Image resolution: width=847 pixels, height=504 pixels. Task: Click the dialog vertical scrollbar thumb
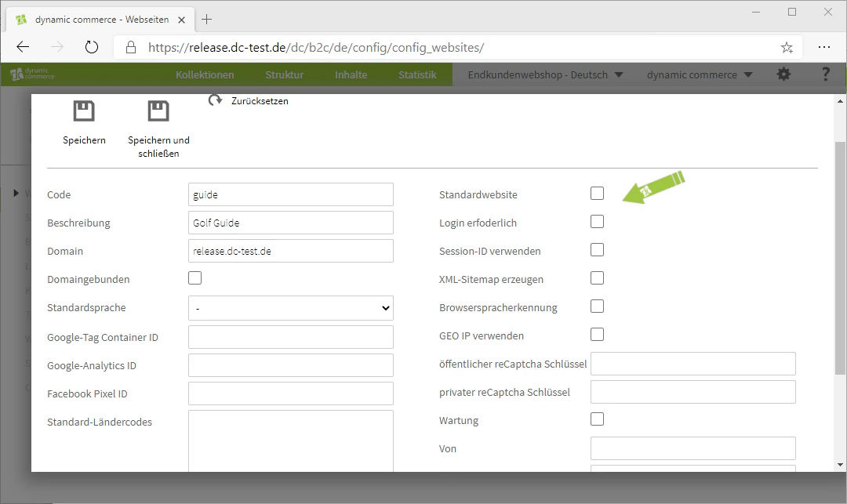pos(840,258)
